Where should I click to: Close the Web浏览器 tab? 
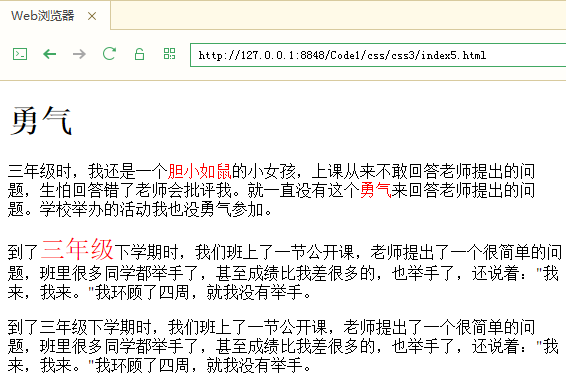(x=92, y=16)
